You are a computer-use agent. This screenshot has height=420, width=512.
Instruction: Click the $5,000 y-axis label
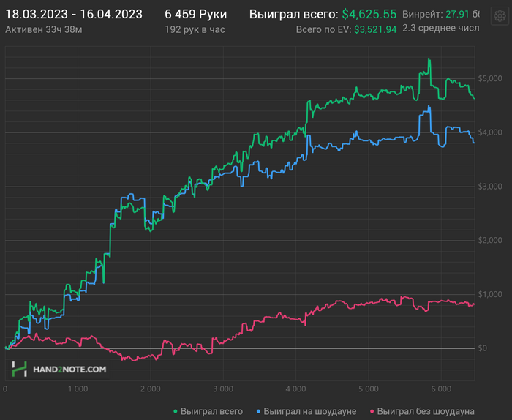coord(490,78)
